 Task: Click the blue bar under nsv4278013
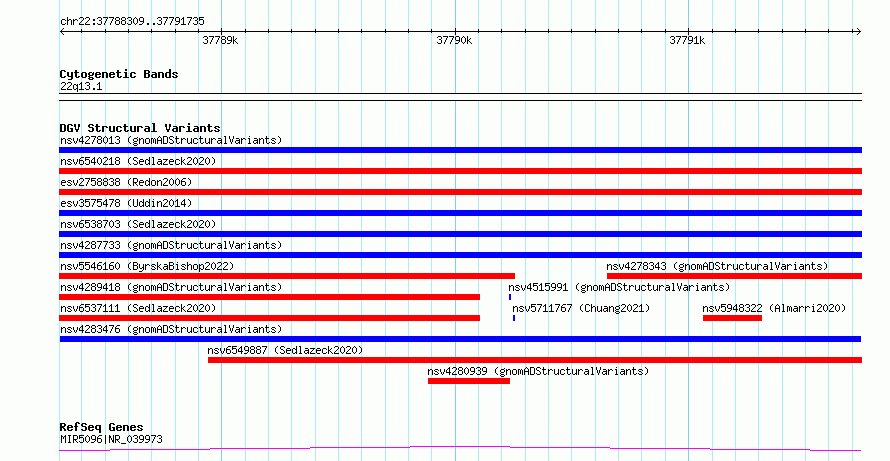(460, 150)
